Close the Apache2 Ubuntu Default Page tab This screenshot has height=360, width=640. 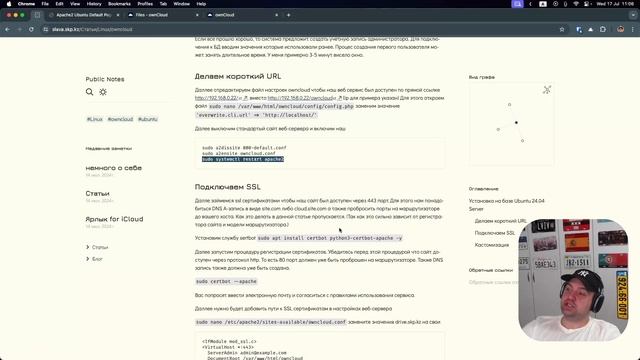118,15
